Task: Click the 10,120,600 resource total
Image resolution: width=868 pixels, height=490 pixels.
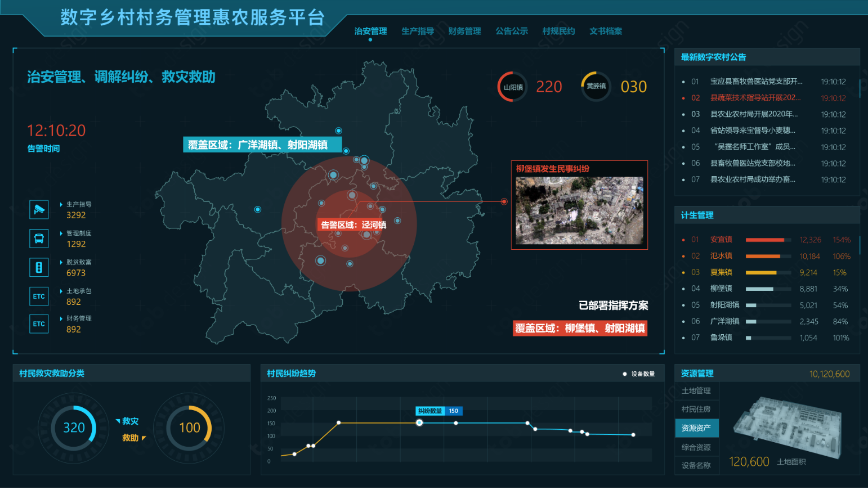Action: tap(829, 374)
